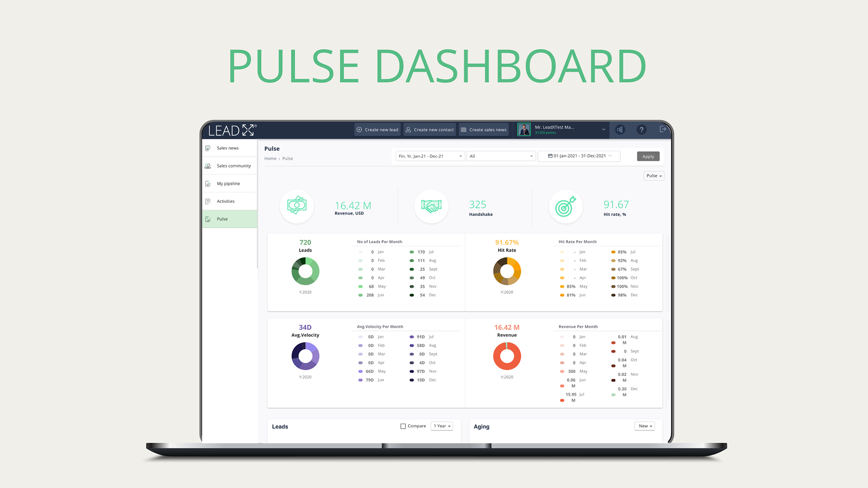Image resolution: width=868 pixels, height=488 pixels.
Task: Click the Sales news sidebar icon
Action: click(209, 148)
